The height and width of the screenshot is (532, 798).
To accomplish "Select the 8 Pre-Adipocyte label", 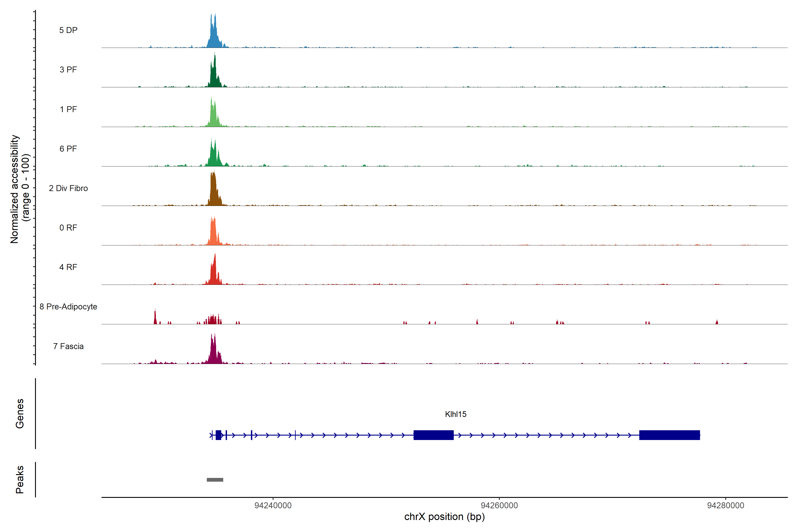I will tap(68, 307).
